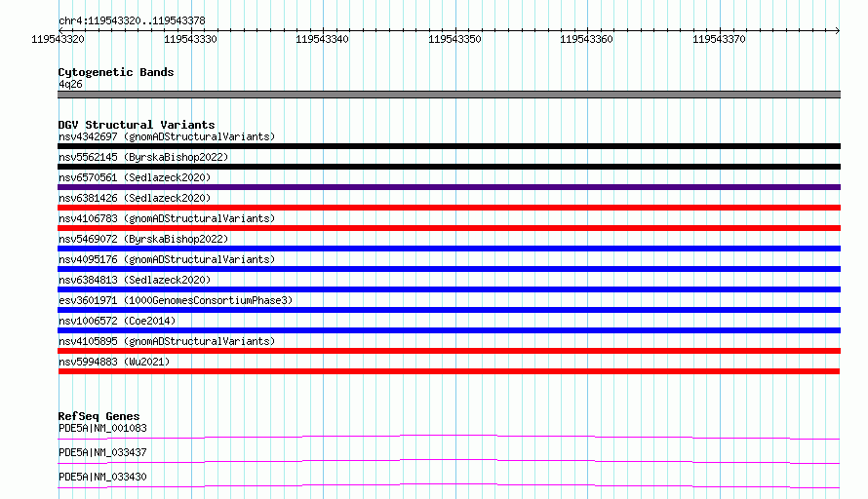This screenshot has height=499, width=868.
Task: Click the blue bar under nsv6384813
Action: (x=449, y=289)
